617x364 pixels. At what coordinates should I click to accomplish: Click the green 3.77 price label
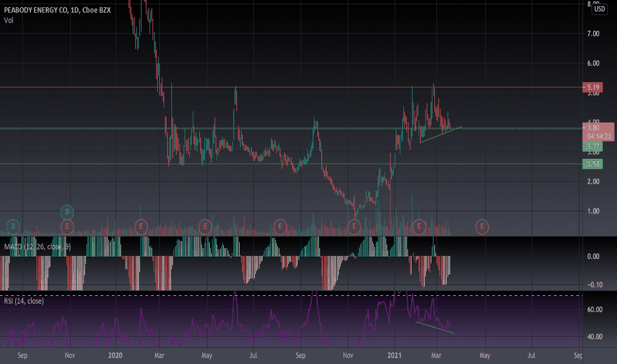tap(593, 147)
